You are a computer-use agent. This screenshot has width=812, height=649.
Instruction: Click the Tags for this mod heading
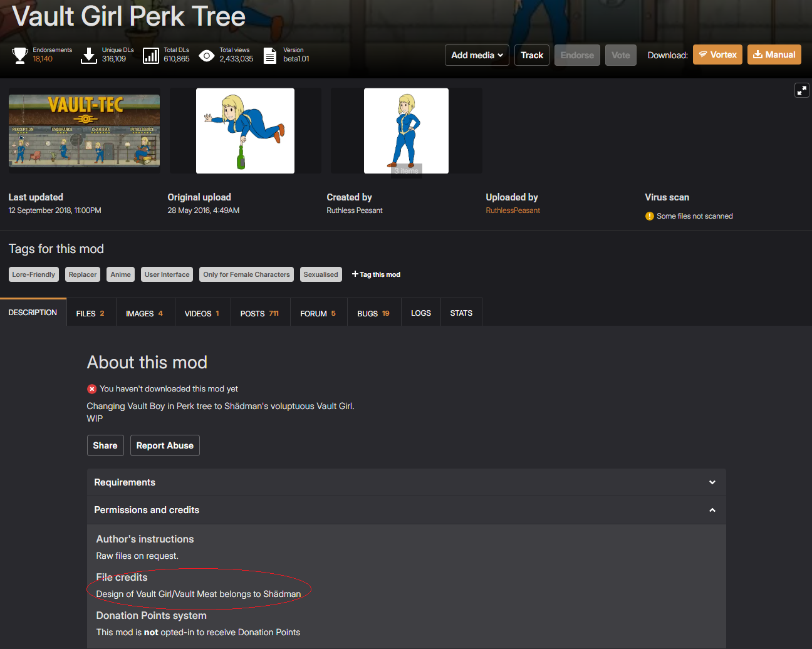(x=56, y=249)
